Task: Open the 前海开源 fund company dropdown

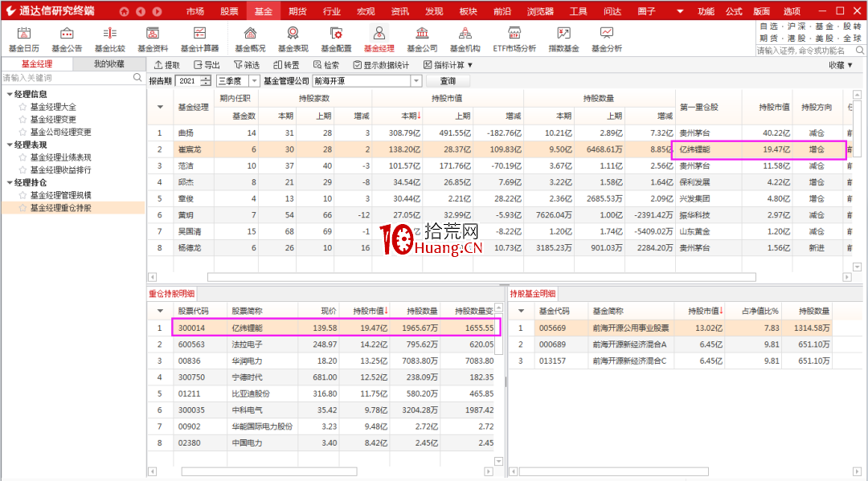Action: (x=416, y=81)
